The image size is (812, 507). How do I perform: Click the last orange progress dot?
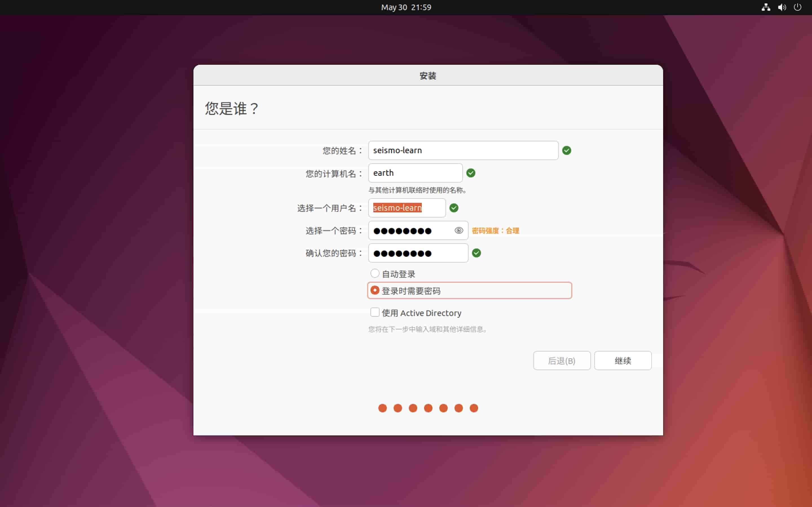click(474, 408)
